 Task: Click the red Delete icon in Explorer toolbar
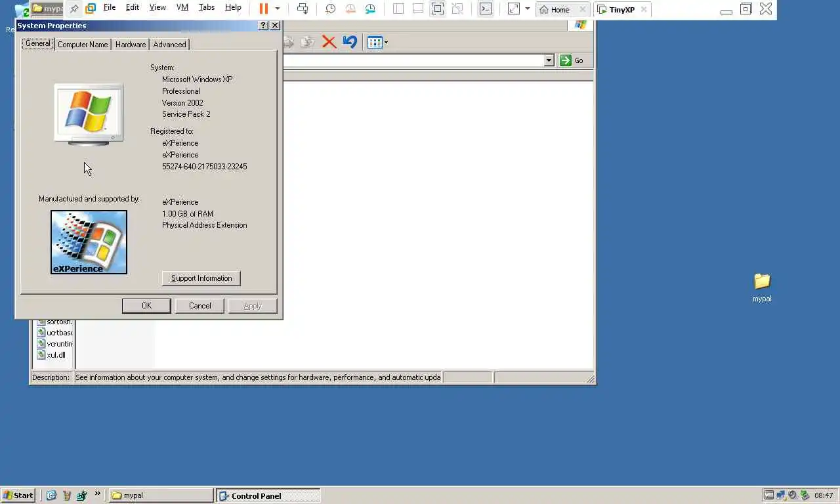point(329,43)
